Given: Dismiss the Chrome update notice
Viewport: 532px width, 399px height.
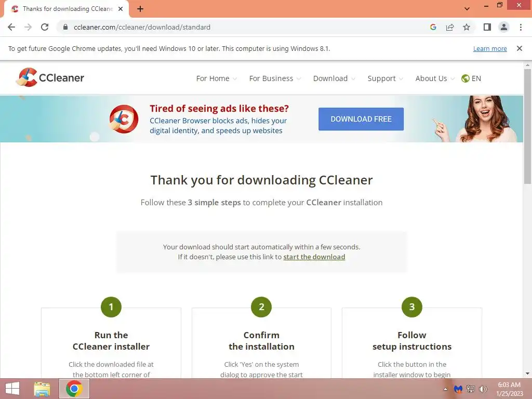Looking at the screenshot, I should (520, 48).
